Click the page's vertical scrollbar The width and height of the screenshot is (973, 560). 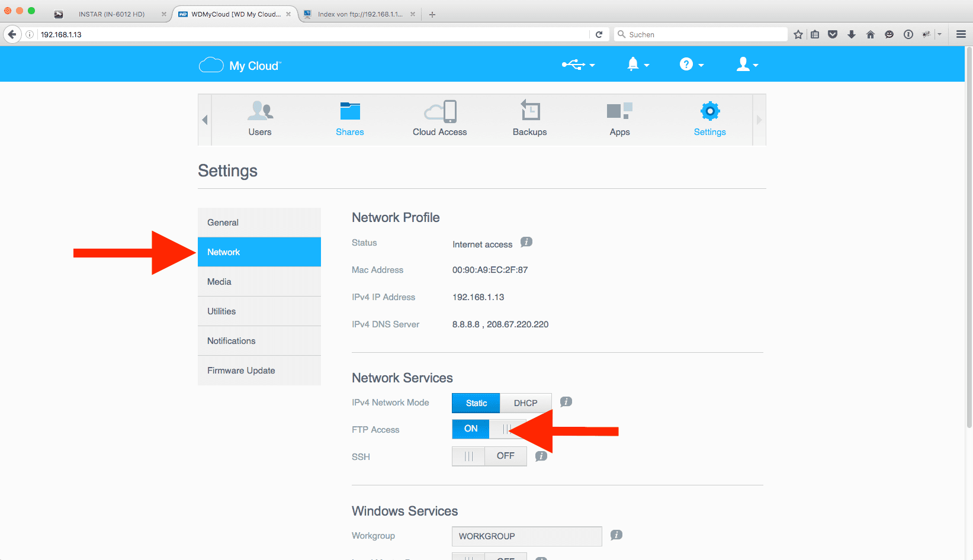point(969,237)
